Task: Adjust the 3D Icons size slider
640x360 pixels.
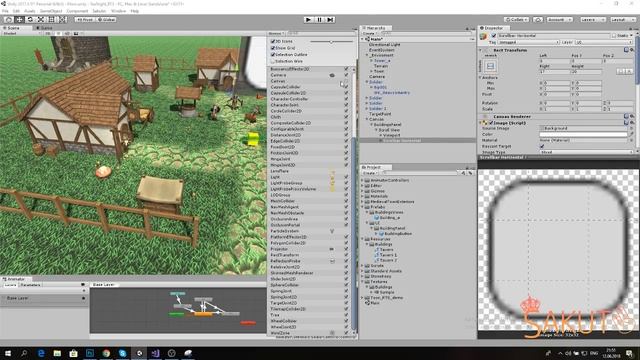Action: pyautogui.click(x=331, y=41)
